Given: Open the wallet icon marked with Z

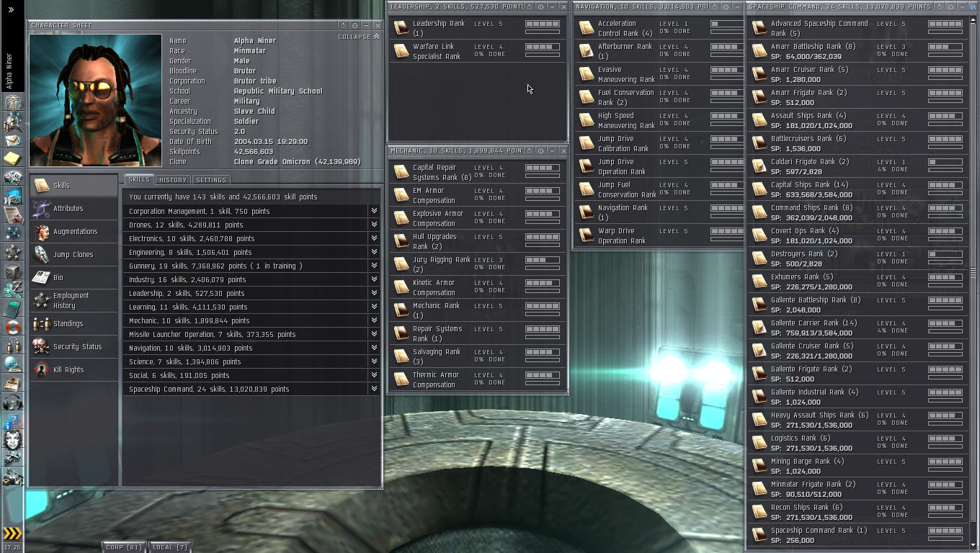Looking at the screenshot, I should (x=12, y=290).
